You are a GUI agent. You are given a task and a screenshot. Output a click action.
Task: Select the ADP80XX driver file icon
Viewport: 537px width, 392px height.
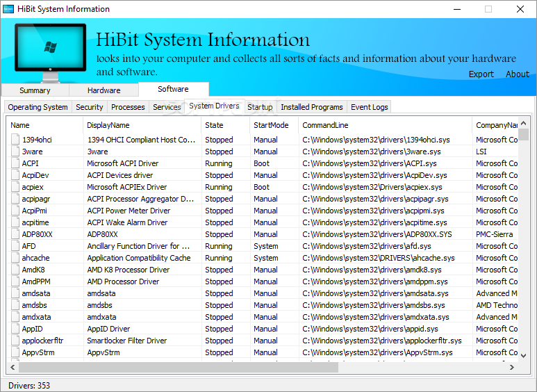click(x=15, y=234)
